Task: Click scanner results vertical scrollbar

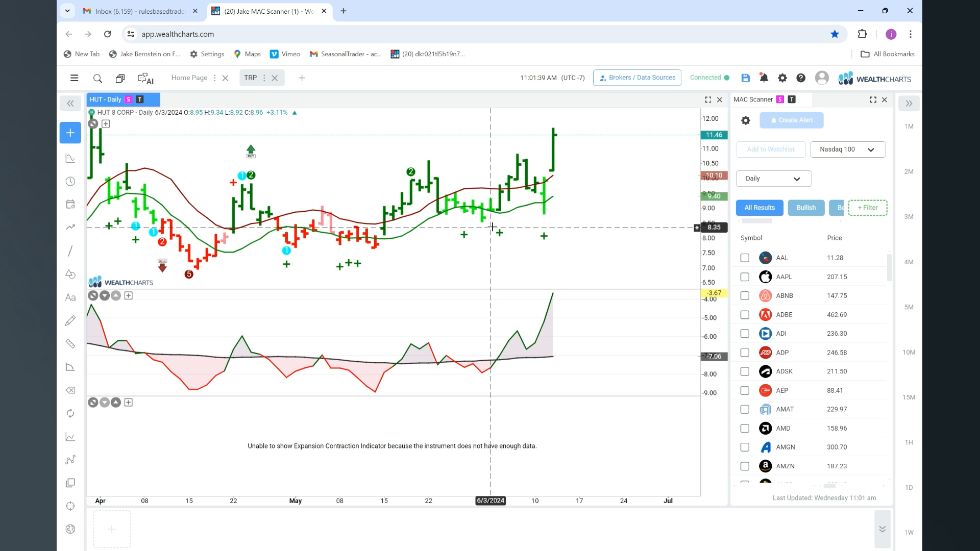Action: [x=889, y=268]
